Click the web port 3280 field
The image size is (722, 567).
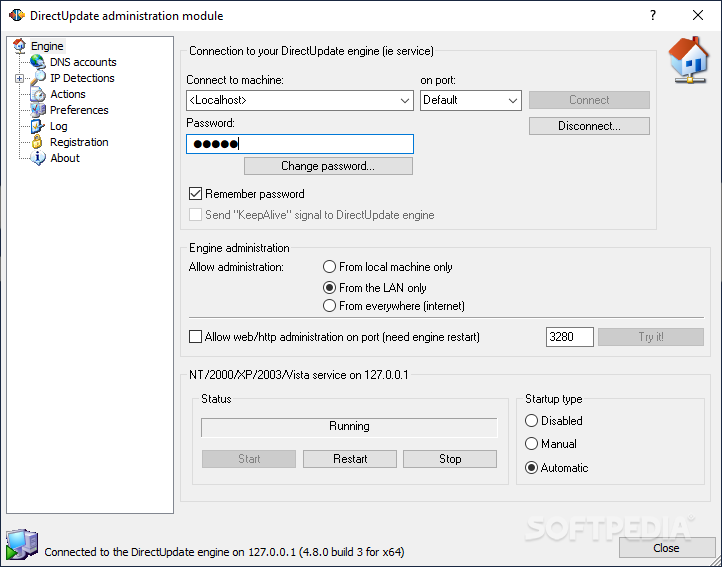[570, 337]
